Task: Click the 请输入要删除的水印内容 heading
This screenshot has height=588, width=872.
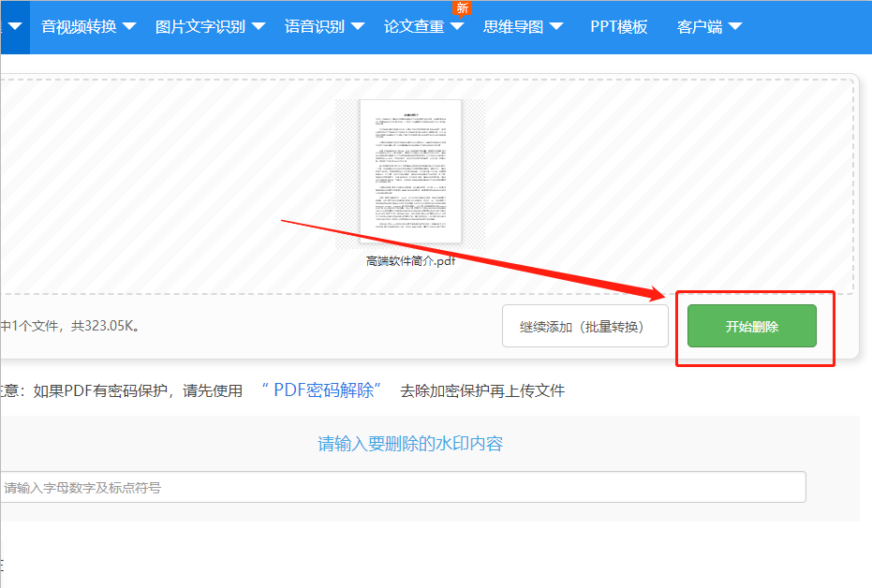Action: coord(410,444)
